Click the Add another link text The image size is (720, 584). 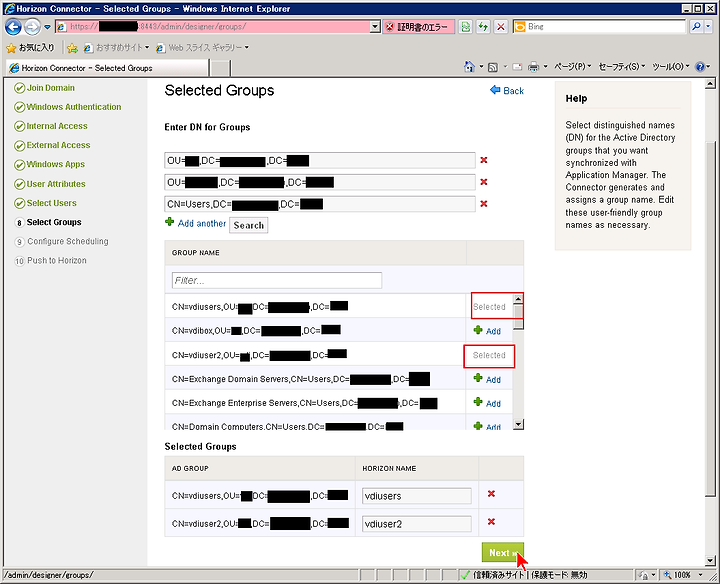[202, 224]
